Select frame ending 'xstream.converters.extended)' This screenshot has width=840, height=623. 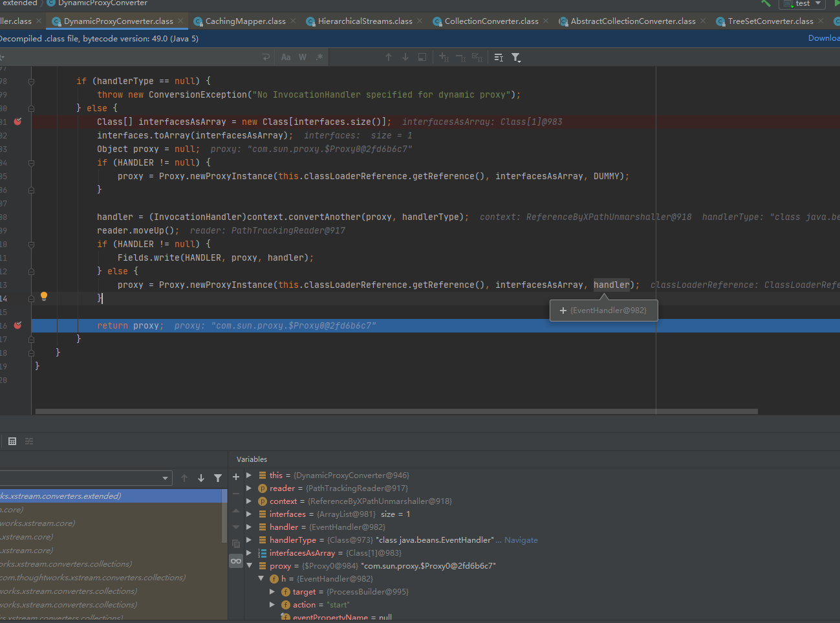tap(111, 496)
